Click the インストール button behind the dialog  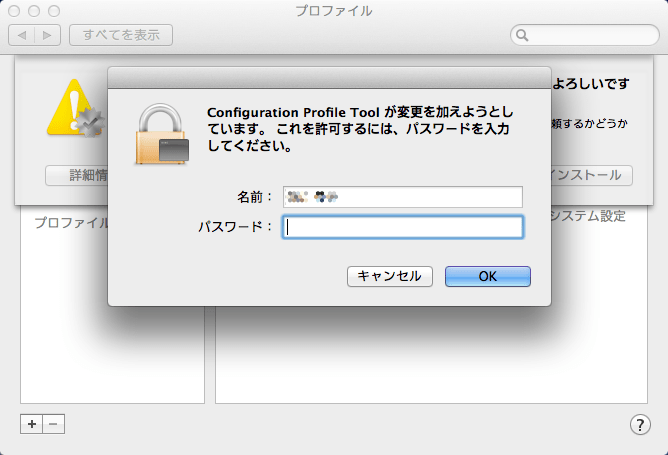[591, 175]
